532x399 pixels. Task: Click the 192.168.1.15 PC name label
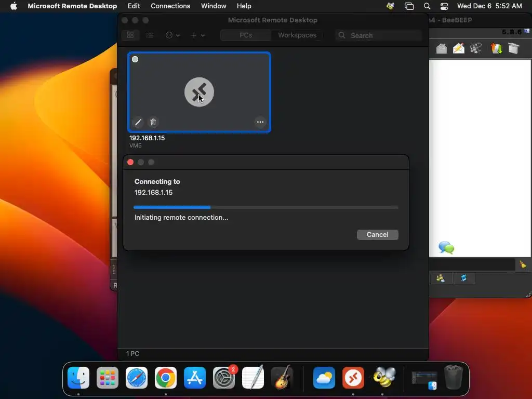[x=147, y=138]
